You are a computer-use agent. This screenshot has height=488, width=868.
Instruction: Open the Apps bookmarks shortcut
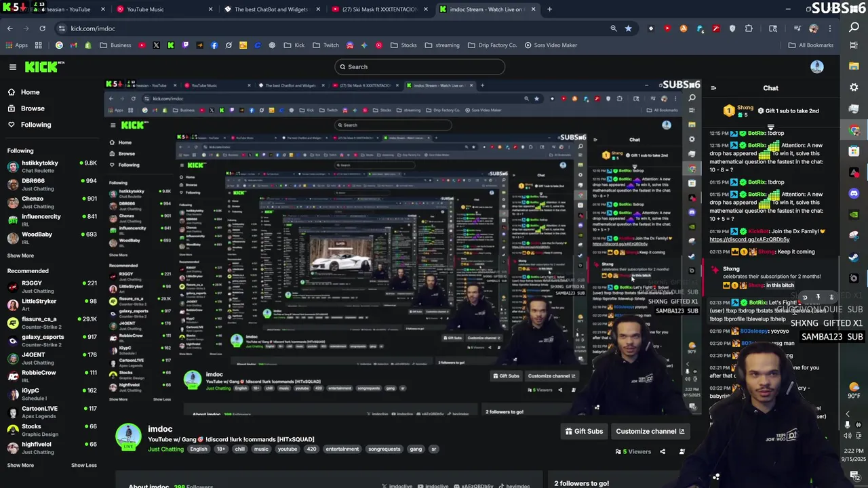tap(16, 45)
